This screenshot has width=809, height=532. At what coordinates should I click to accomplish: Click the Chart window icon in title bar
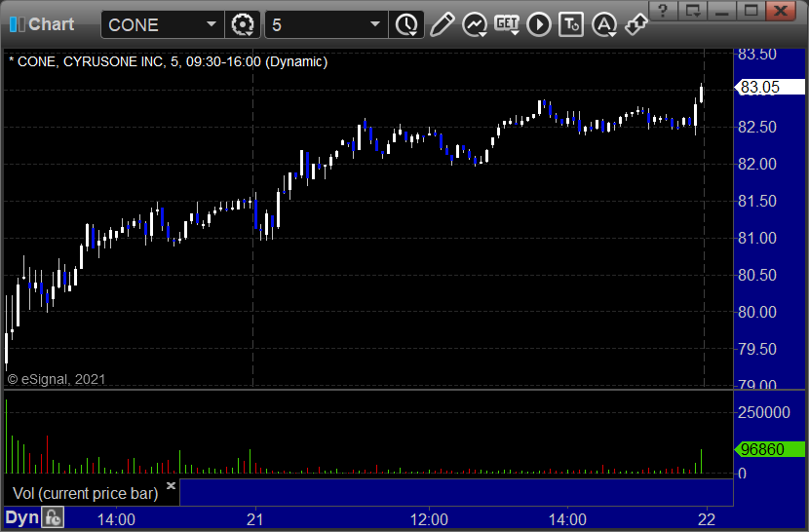[17, 24]
